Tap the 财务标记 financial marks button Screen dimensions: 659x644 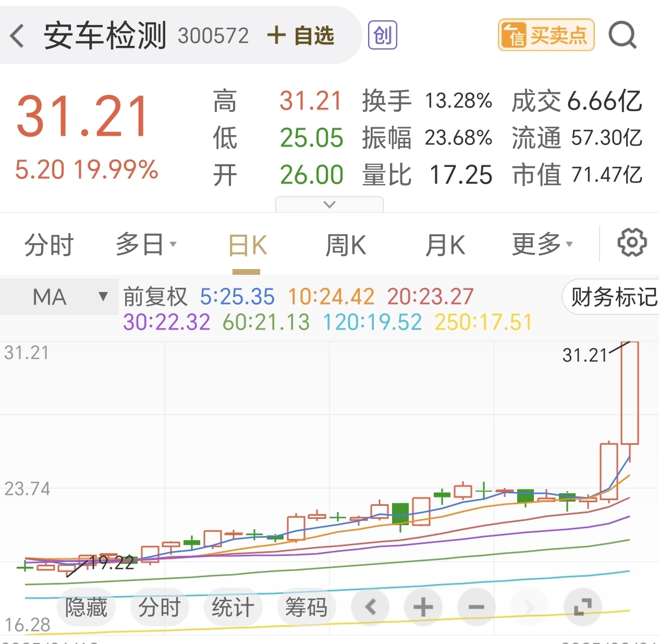[x=611, y=297]
